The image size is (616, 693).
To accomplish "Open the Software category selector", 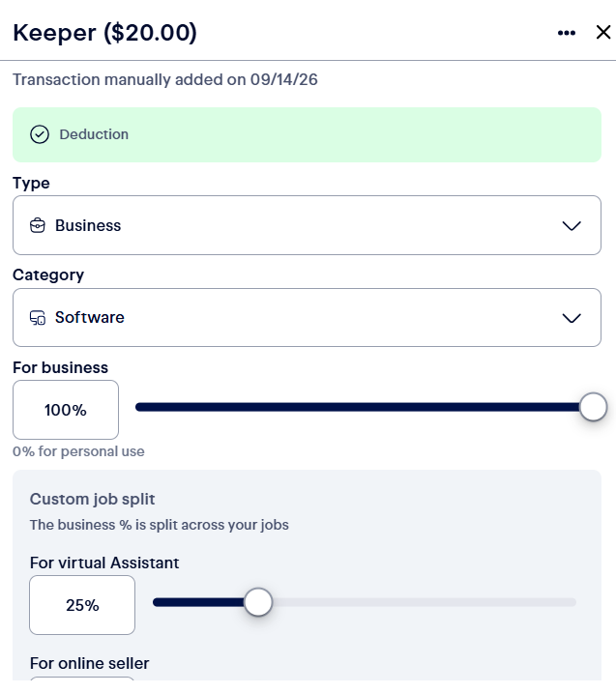I will click(x=307, y=317).
